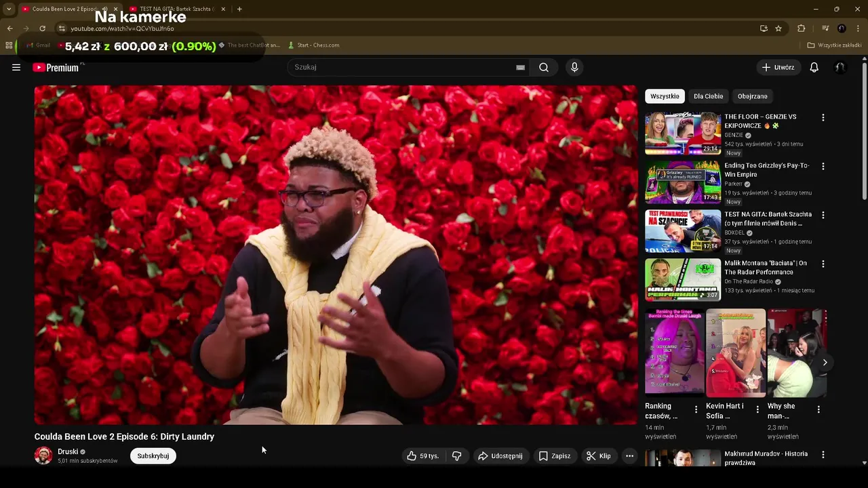Install app icon in address bar
The width and height of the screenshot is (868, 488).
[x=764, y=28]
